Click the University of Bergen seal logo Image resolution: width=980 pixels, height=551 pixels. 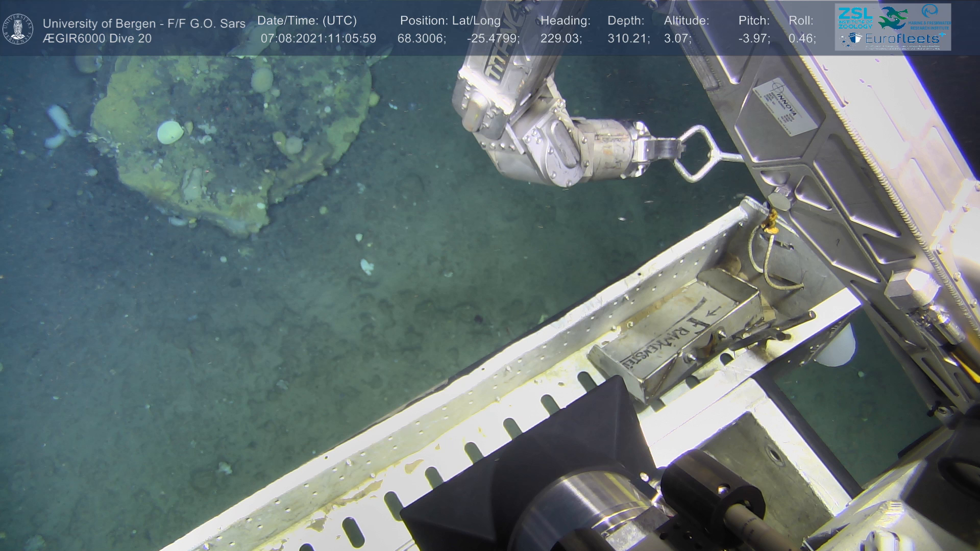coord(18,29)
